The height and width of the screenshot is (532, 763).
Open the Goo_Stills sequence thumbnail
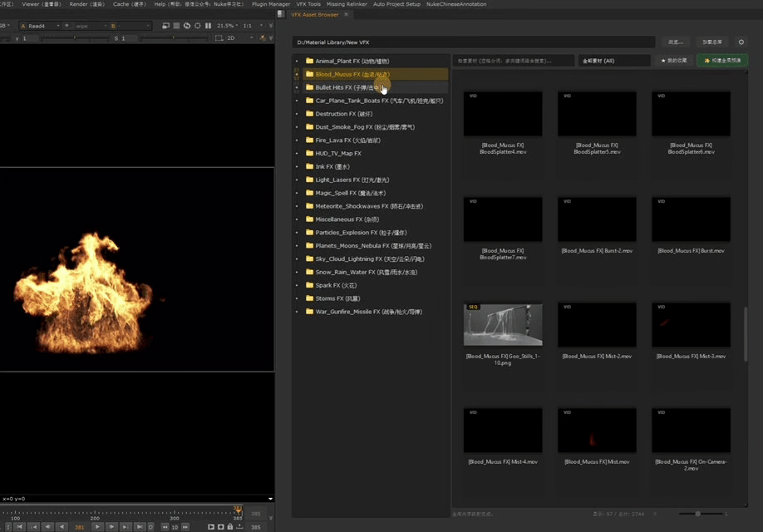(503, 324)
